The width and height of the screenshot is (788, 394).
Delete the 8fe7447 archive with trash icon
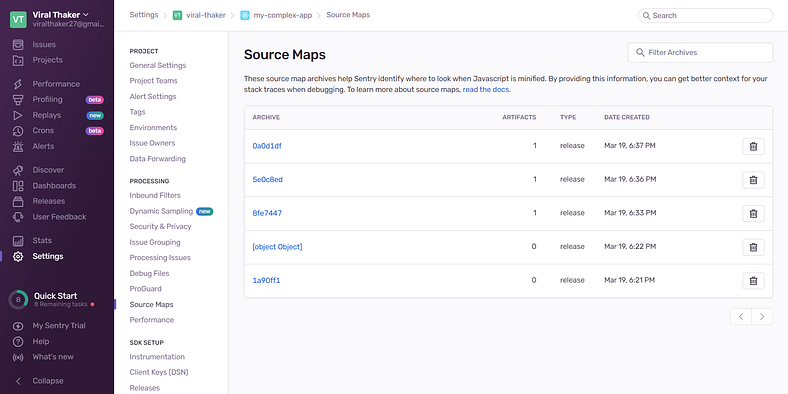753,213
